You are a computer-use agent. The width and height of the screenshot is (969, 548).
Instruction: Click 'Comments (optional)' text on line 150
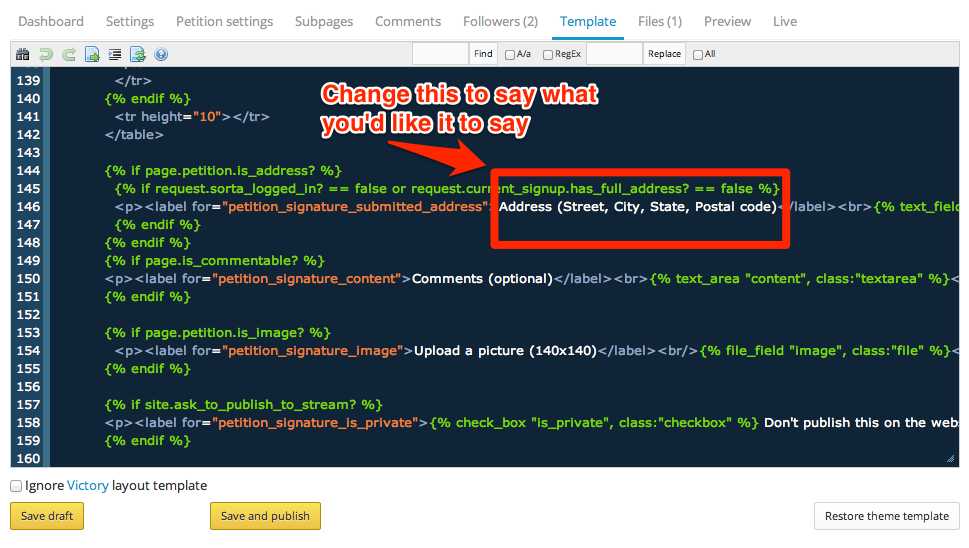click(x=482, y=279)
